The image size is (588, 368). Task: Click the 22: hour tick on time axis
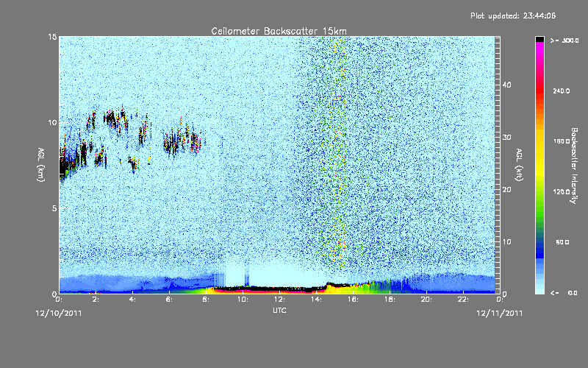463,300
